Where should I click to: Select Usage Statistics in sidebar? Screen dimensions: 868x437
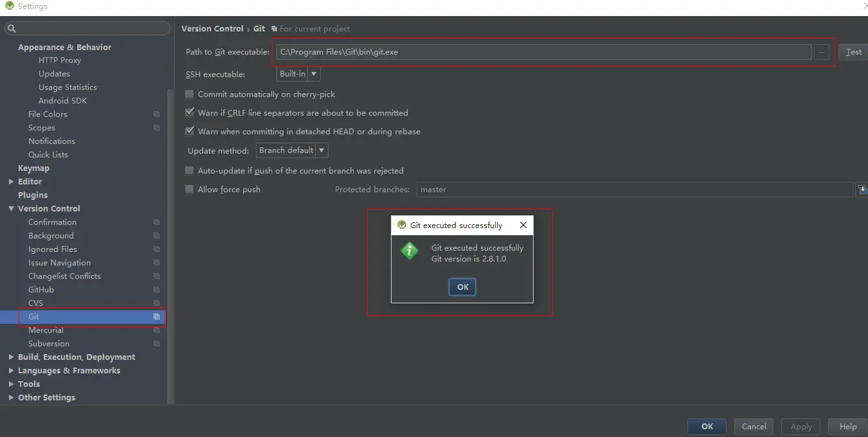[x=68, y=87]
